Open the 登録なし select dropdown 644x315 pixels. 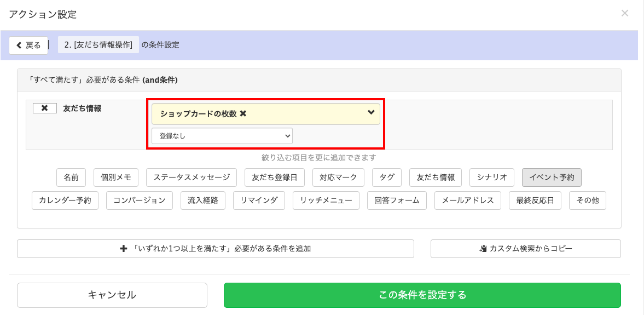222,136
